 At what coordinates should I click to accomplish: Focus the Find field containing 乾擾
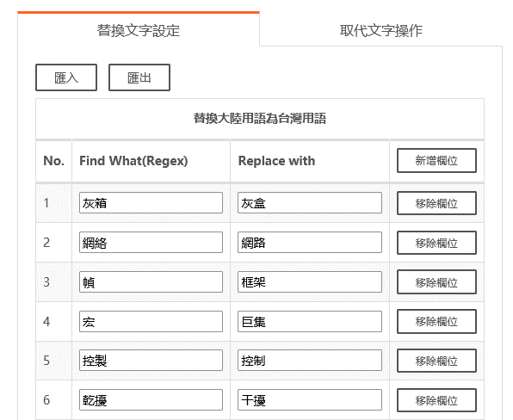click(151, 399)
